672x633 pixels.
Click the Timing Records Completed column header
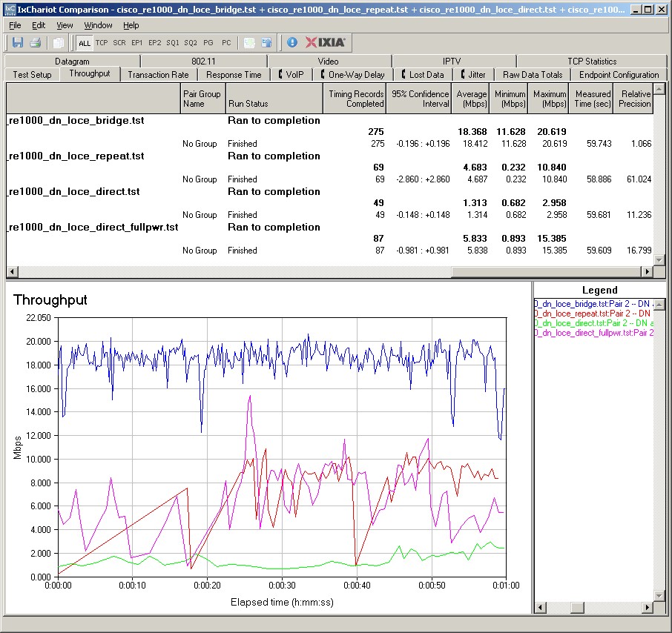click(x=355, y=99)
